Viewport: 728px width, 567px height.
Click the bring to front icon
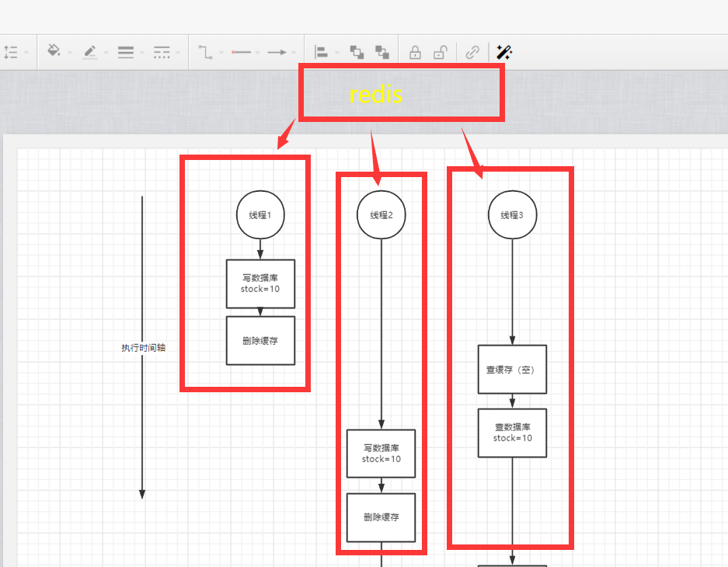(357, 52)
